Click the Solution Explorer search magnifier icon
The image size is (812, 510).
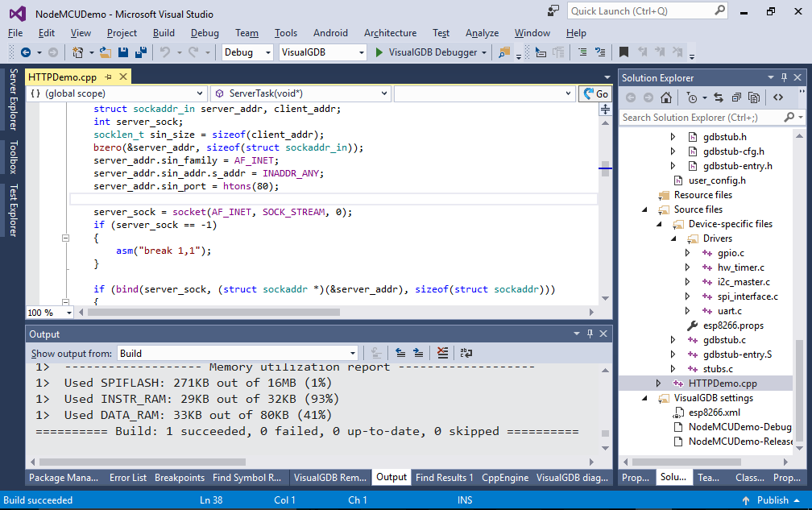click(789, 118)
